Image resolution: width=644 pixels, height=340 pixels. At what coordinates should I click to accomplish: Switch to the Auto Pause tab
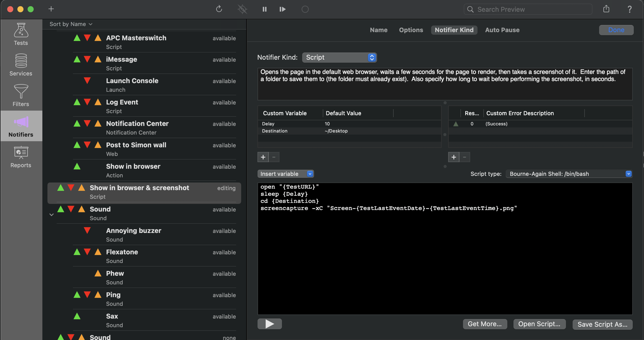coord(502,30)
